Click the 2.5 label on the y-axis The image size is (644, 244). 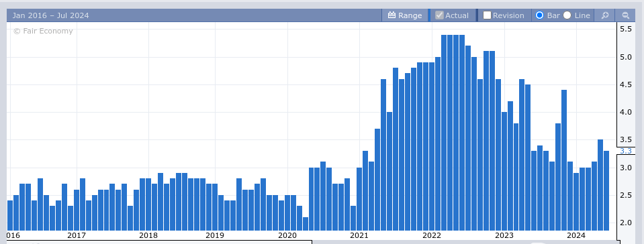(x=626, y=195)
